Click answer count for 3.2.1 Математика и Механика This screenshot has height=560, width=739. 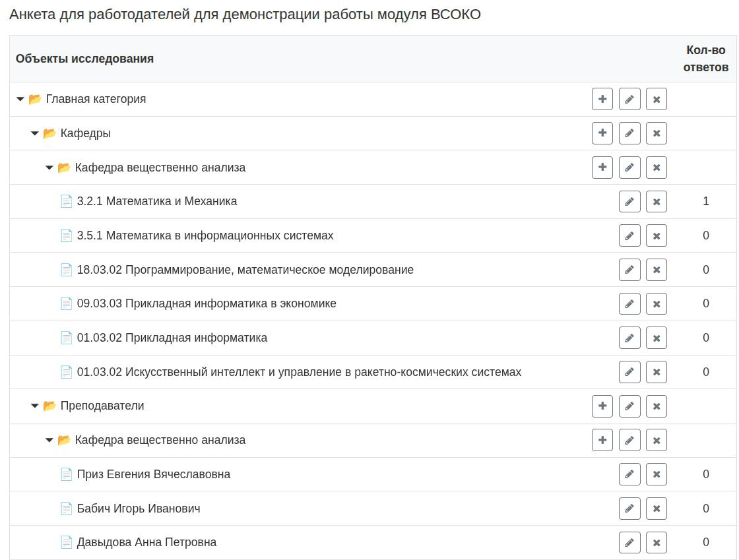click(706, 201)
